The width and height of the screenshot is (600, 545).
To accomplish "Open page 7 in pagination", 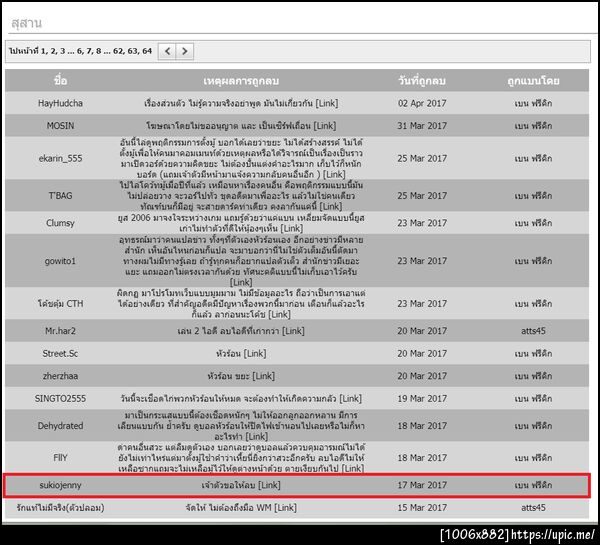I will point(89,51).
